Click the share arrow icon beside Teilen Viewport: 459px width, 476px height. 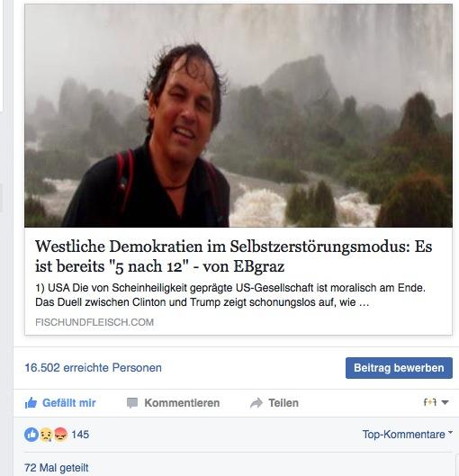[x=256, y=403]
